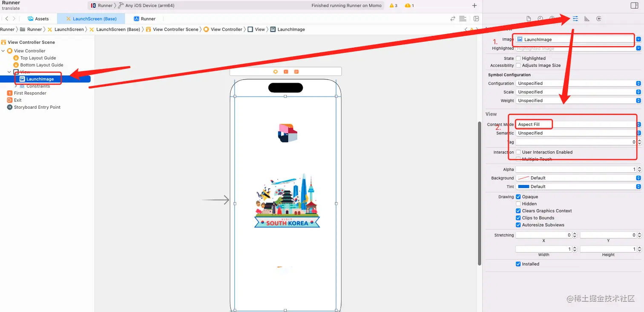Select LaunchImage row in outline
644x312 pixels.
point(45,79)
